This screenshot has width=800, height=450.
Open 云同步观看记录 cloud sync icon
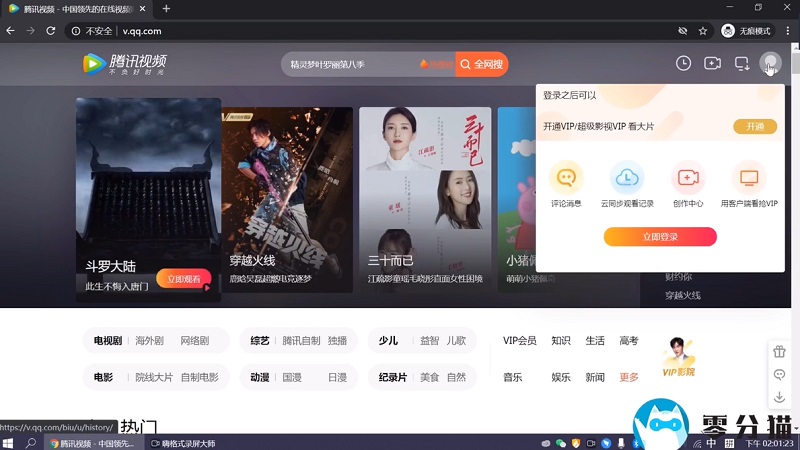pyautogui.click(x=627, y=178)
